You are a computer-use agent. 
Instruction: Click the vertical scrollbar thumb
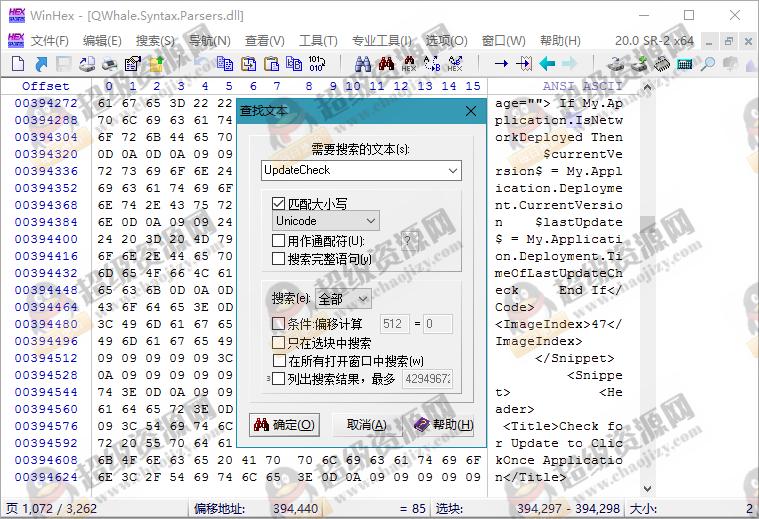tap(647, 223)
